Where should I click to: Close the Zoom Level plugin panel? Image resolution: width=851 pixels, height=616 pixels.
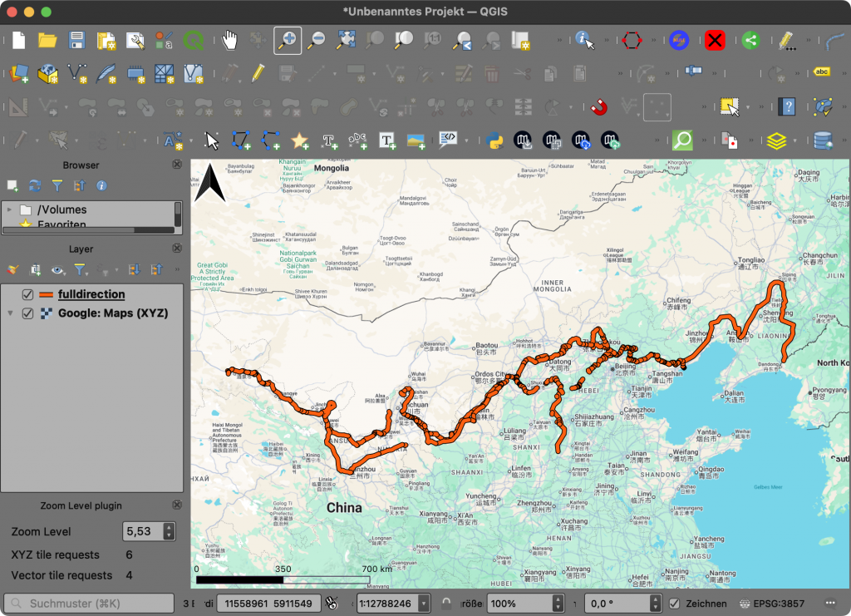pos(177,505)
